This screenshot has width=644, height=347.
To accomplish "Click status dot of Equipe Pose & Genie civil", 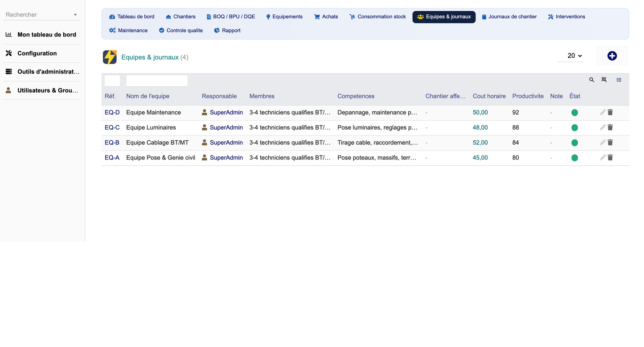I will click(x=574, y=158).
